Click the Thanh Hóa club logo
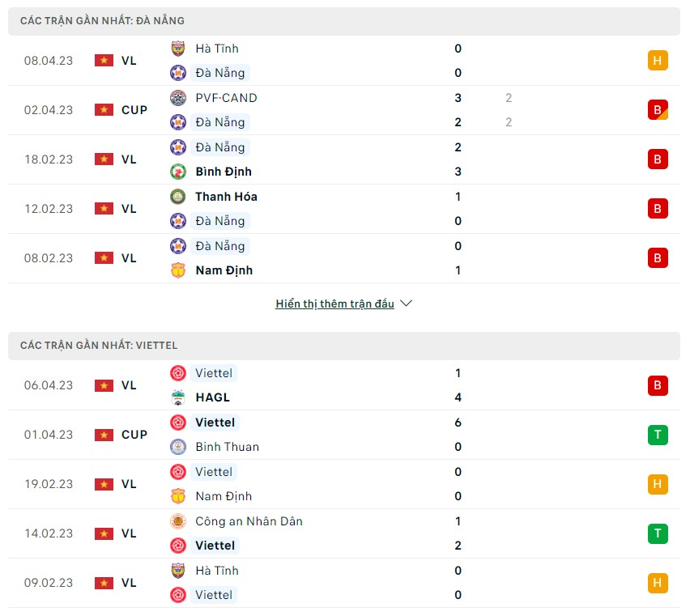 click(178, 197)
